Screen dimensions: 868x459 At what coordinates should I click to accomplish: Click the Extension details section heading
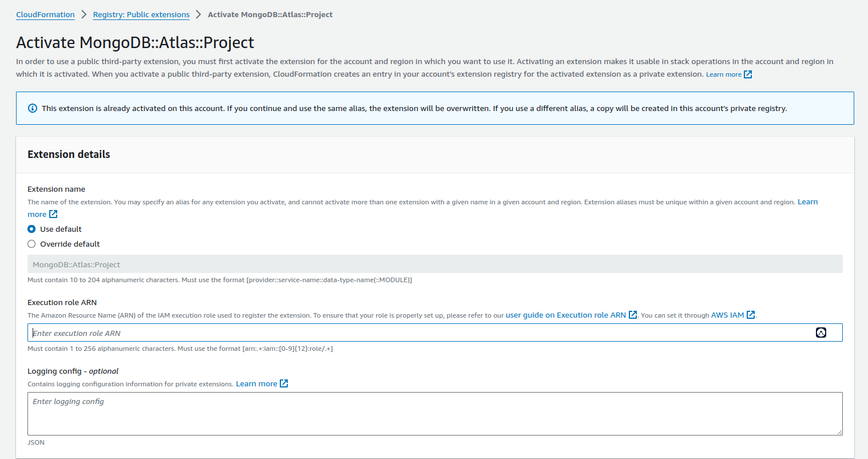tap(69, 155)
